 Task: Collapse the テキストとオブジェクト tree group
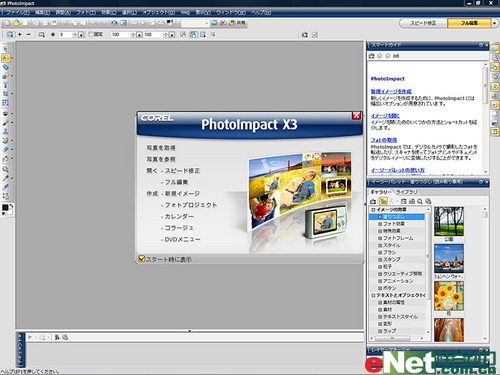(x=373, y=295)
